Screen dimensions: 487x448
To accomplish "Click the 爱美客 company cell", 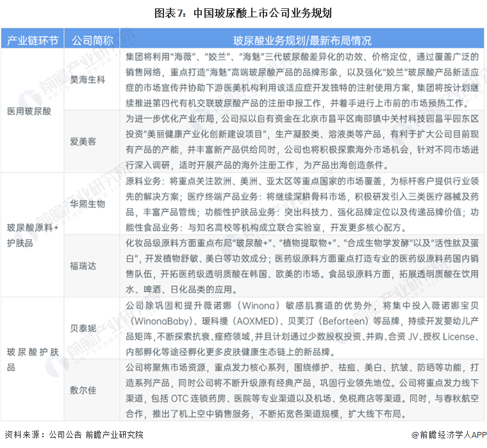I will pyautogui.click(x=92, y=142).
